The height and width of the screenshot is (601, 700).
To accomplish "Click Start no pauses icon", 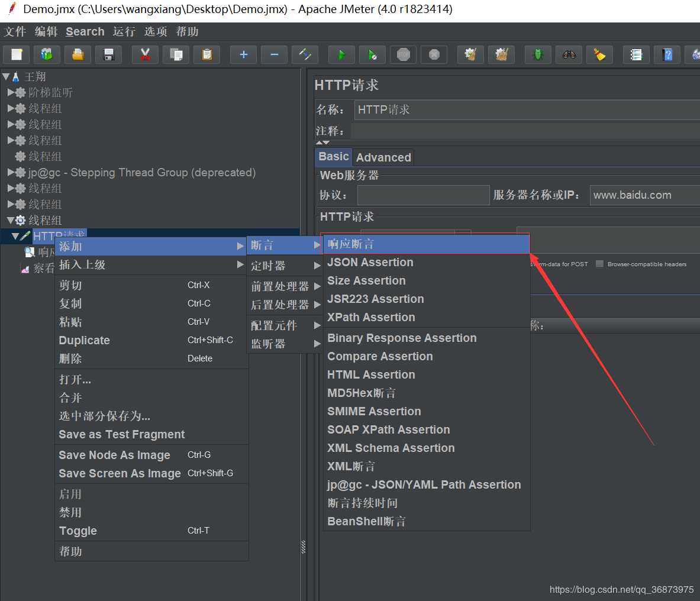I will point(372,55).
